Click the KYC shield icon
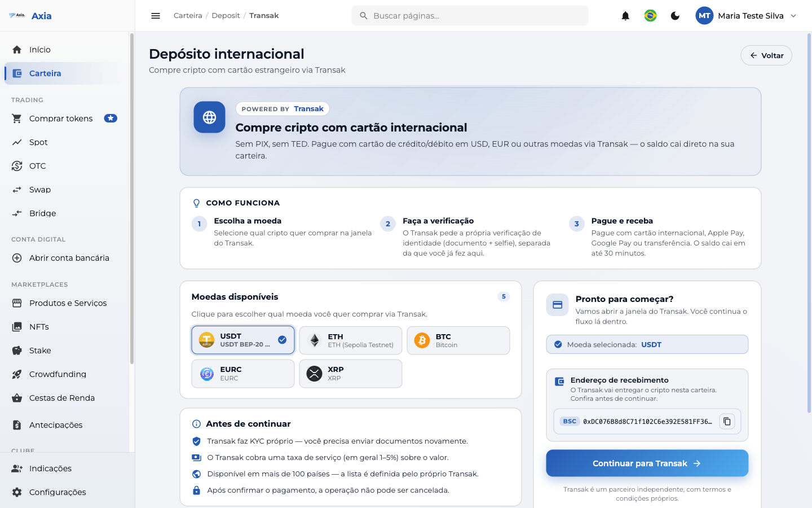 (x=196, y=441)
